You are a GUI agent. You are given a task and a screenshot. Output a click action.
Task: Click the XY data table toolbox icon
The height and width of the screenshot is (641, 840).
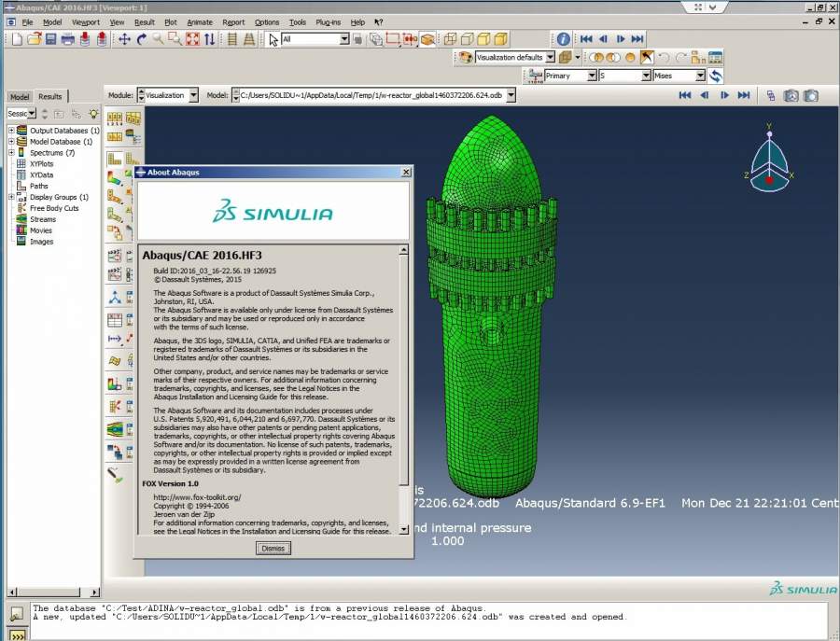[115, 320]
